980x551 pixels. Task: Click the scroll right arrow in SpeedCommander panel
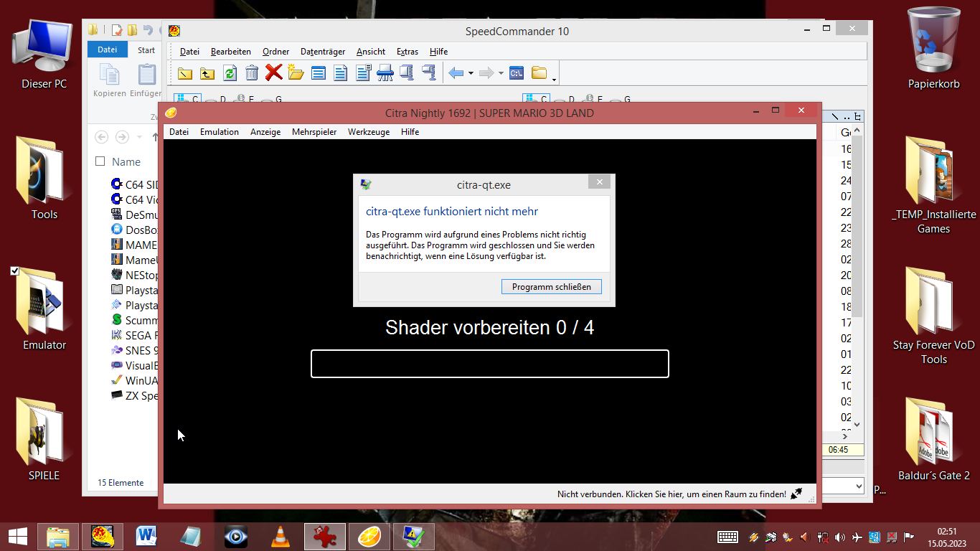[x=844, y=435]
